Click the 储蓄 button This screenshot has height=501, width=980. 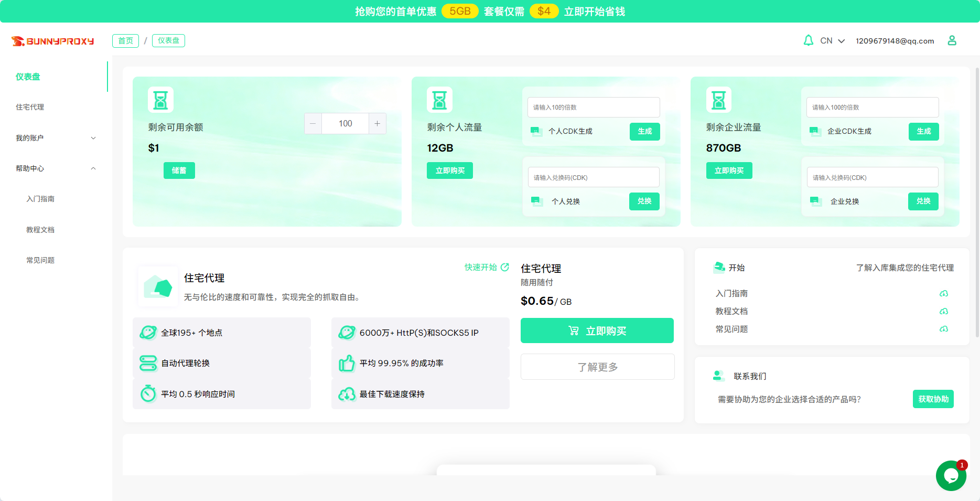179,170
